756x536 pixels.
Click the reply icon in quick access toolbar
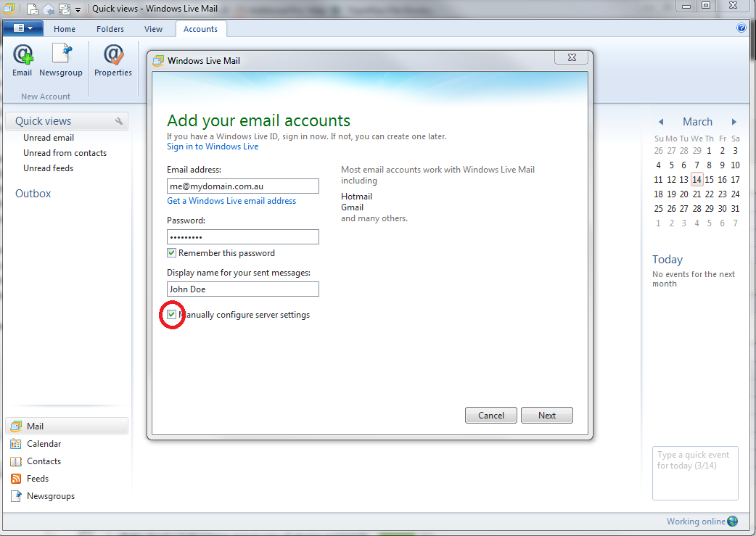(48, 9)
